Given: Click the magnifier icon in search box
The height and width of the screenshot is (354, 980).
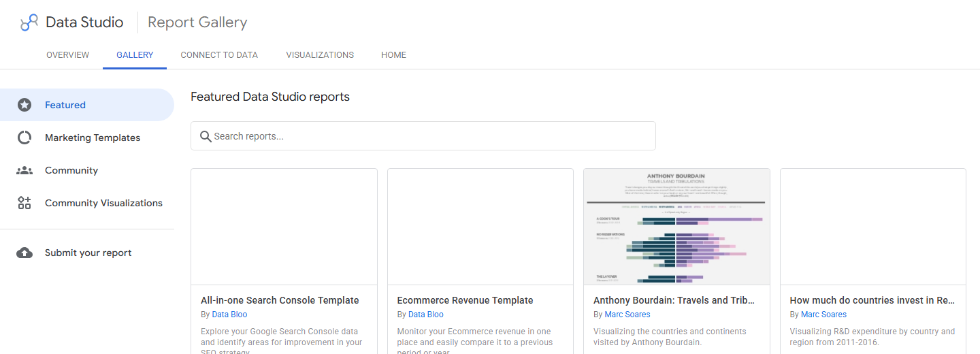Looking at the screenshot, I should coord(206,136).
